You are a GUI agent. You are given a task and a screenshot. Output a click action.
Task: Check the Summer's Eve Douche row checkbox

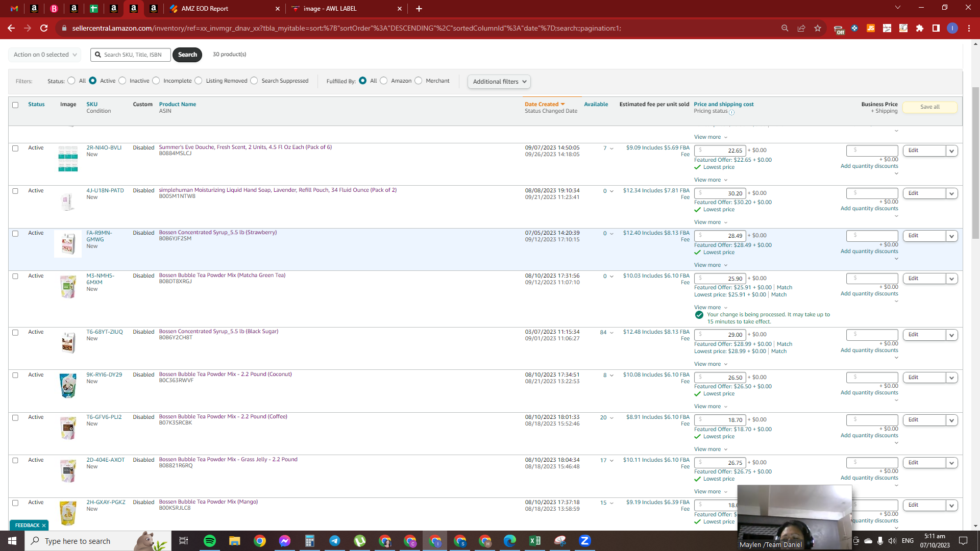point(15,148)
